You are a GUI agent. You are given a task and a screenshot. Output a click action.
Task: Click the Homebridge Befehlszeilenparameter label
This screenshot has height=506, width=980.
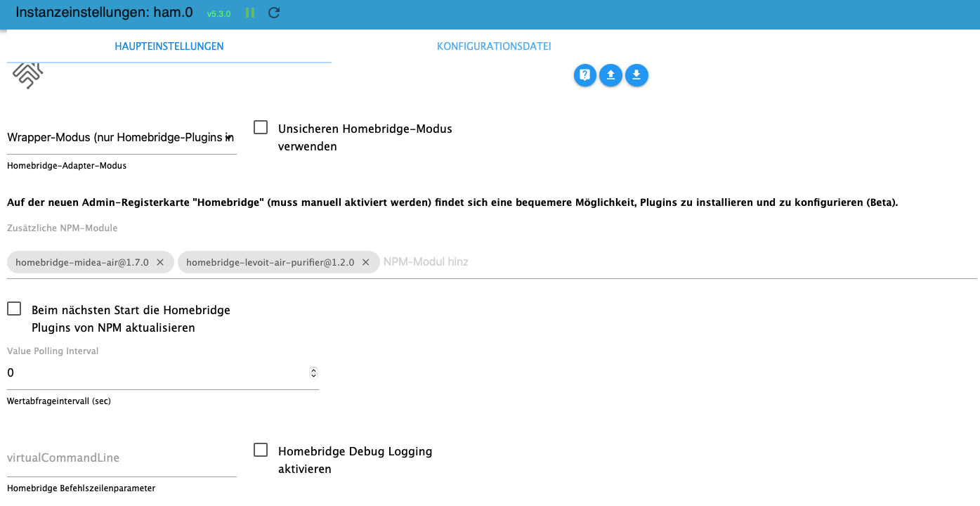[81, 488]
